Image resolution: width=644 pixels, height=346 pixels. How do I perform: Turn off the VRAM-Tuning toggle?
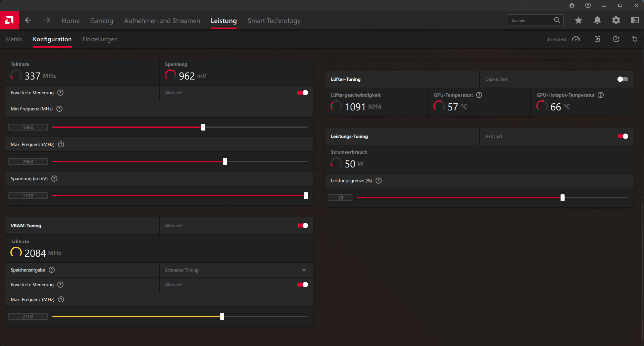tap(302, 226)
